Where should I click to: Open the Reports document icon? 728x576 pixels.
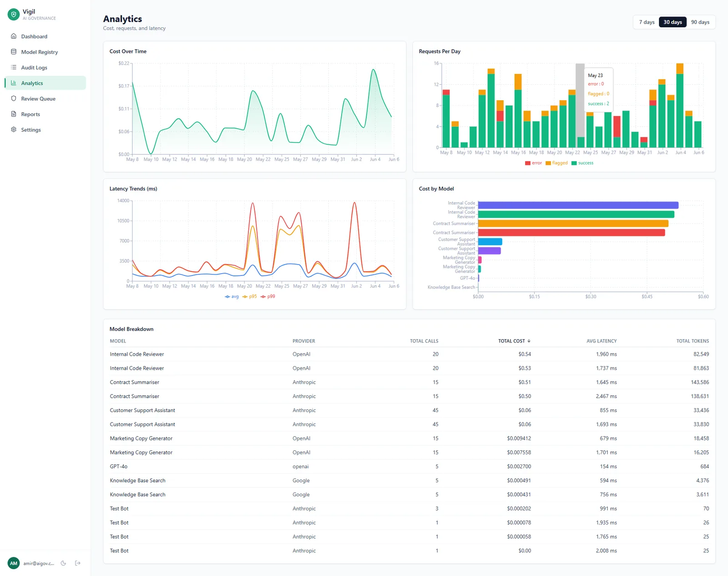[x=14, y=114]
